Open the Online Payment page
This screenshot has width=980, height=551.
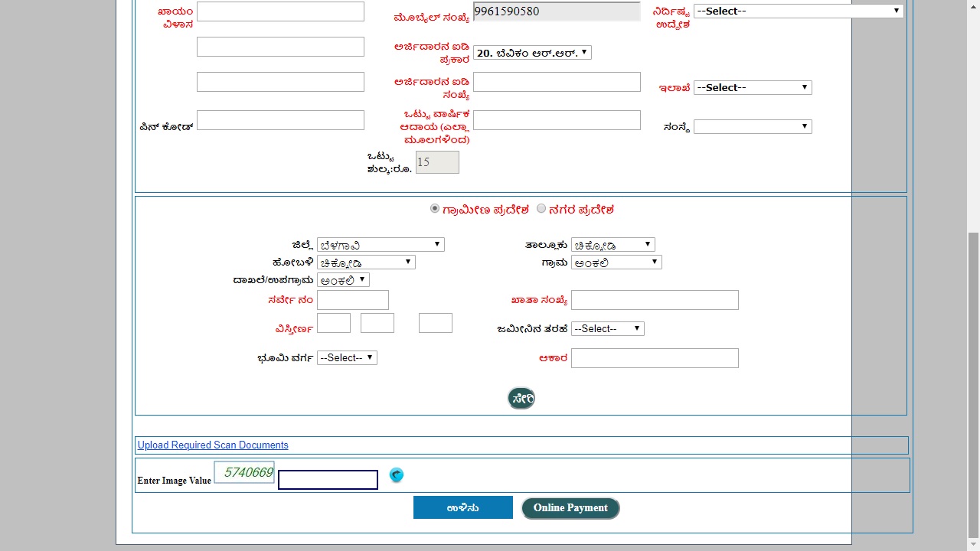(570, 507)
